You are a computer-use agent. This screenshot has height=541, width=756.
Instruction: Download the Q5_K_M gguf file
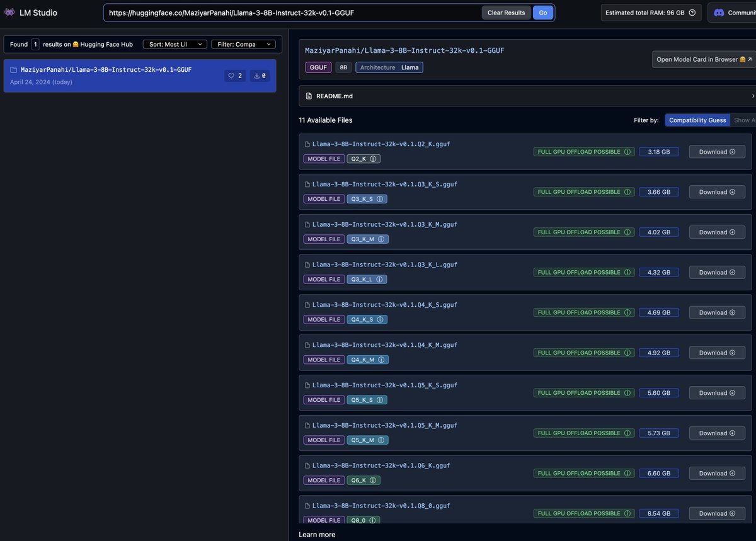(x=717, y=433)
